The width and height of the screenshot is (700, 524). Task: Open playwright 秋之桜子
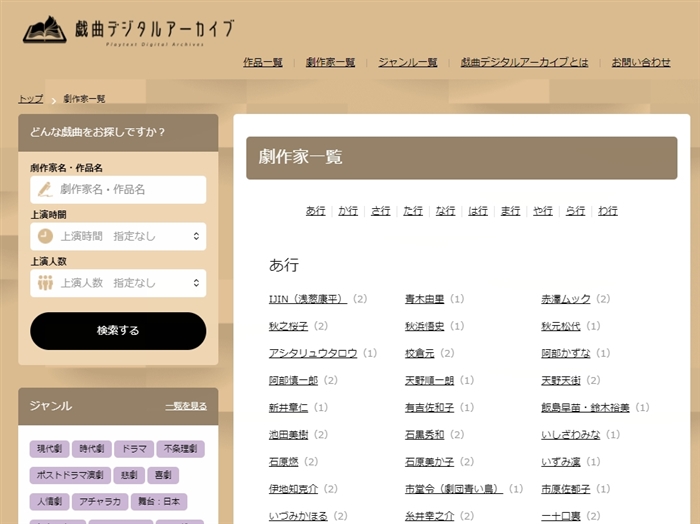289,326
